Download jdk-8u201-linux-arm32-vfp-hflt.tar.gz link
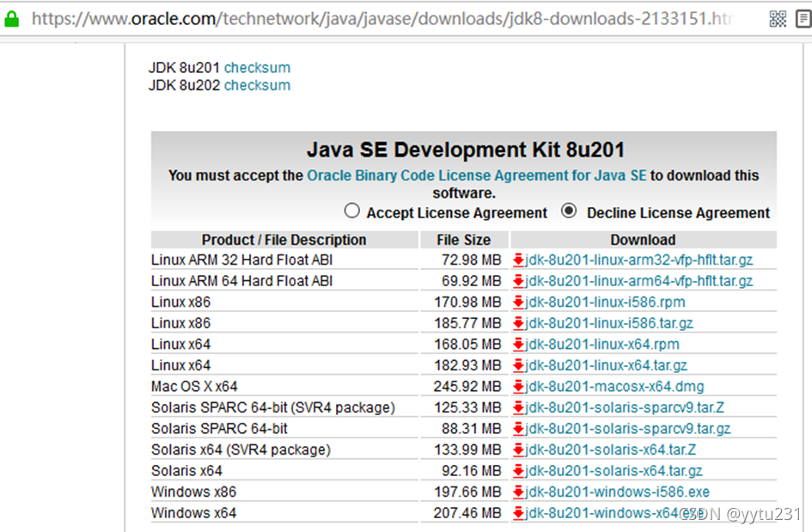The width and height of the screenshot is (812, 532). [x=638, y=260]
